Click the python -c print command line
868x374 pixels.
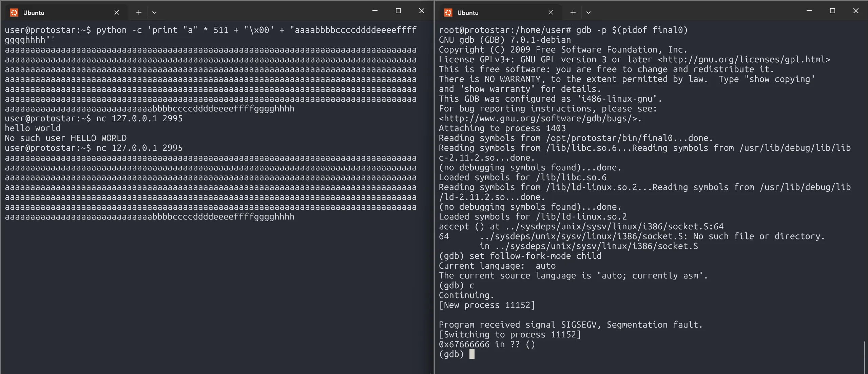(x=211, y=35)
